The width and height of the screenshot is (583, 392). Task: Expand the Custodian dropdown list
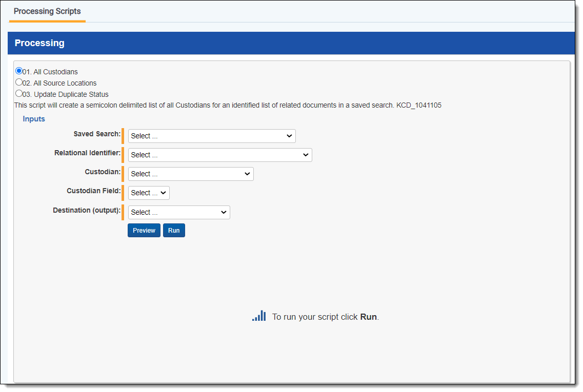pyautogui.click(x=191, y=174)
